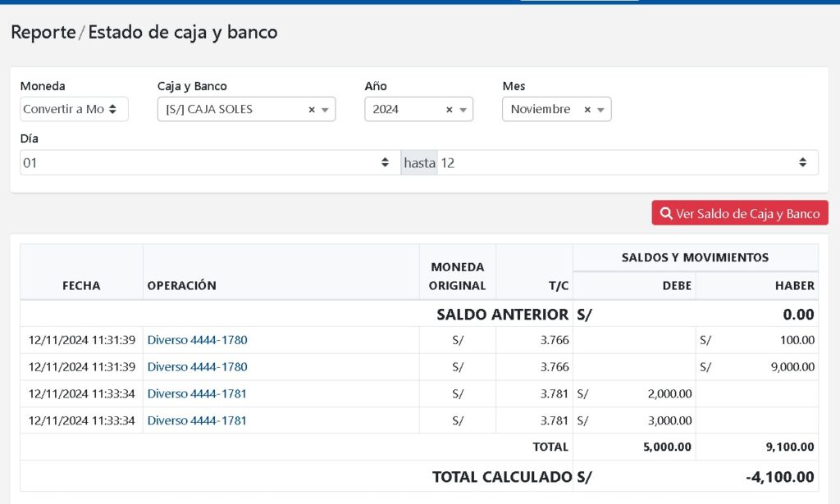The height and width of the screenshot is (504, 840).
Task: Click the DEBE column header
Action: (x=678, y=286)
